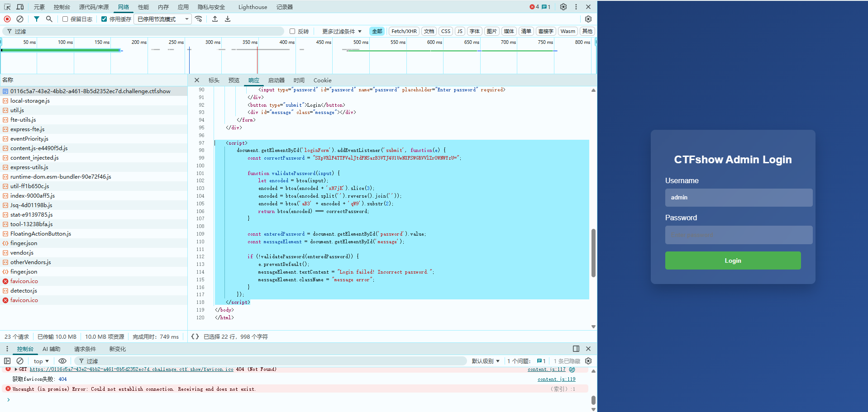Click the network filter text box
This screenshot has width=868, height=412.
point(144,31)
